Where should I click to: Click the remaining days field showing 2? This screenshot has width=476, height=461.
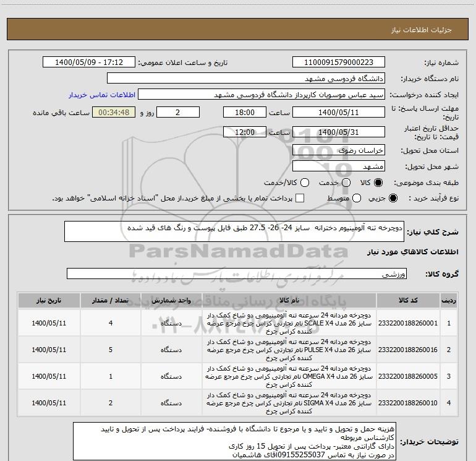click(x=178, y=112)
